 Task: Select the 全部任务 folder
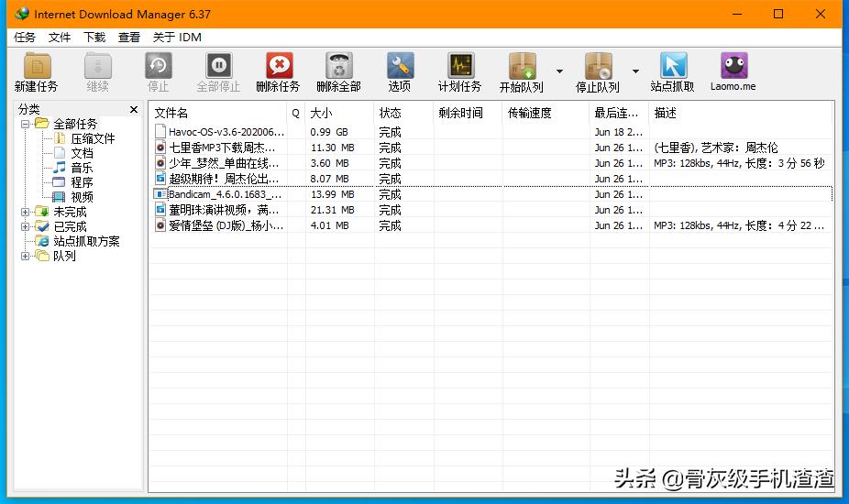(x=75, y=124)
